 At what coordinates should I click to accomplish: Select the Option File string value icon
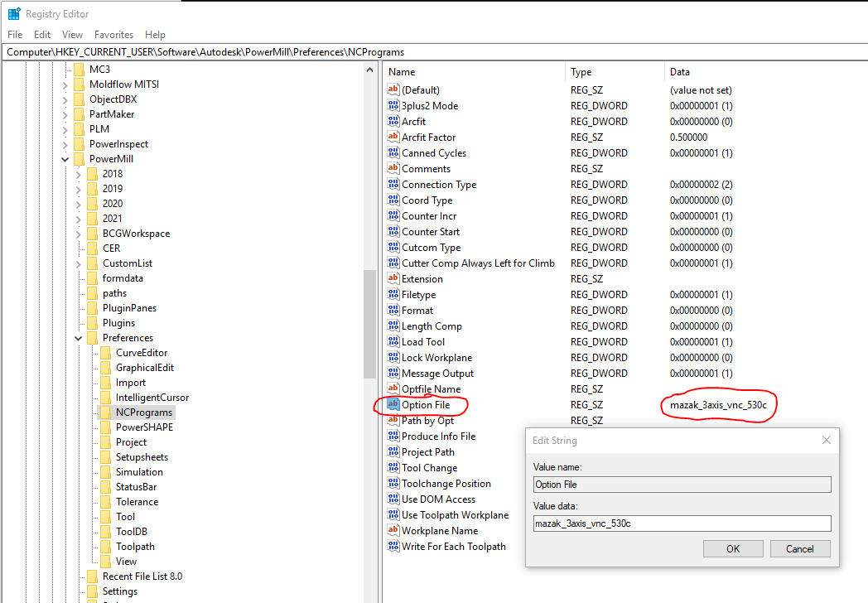coord(393,405)
